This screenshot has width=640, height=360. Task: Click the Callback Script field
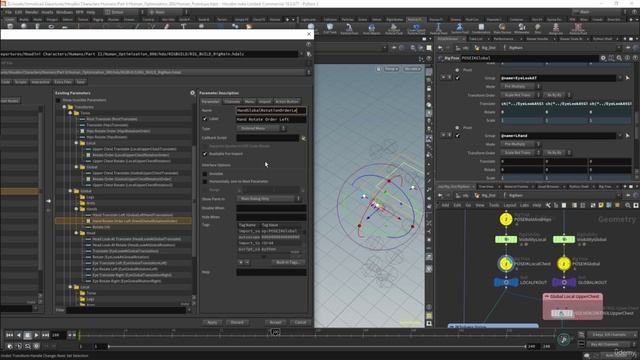[268, 138]
